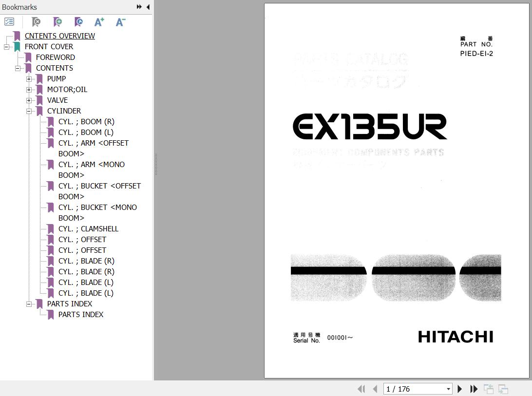
Task: Go to CYL. ; BOOM (L) bookmark
Action: (x=86, y=132)
